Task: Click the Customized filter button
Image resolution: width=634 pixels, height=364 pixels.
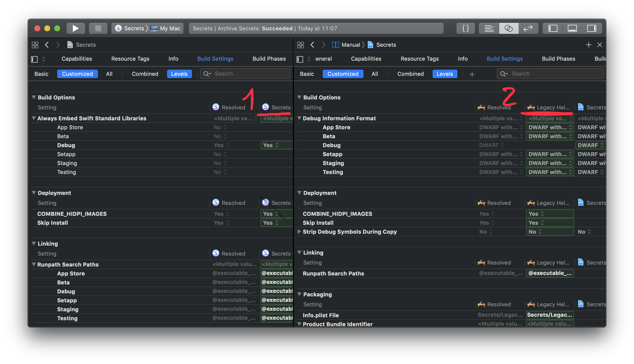Action: point(77,74)
